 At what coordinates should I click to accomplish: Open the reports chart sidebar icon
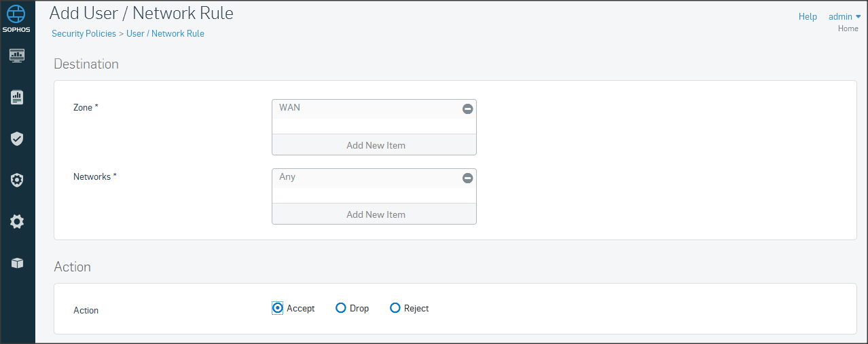pyautogui.click(x=17, y=98)
